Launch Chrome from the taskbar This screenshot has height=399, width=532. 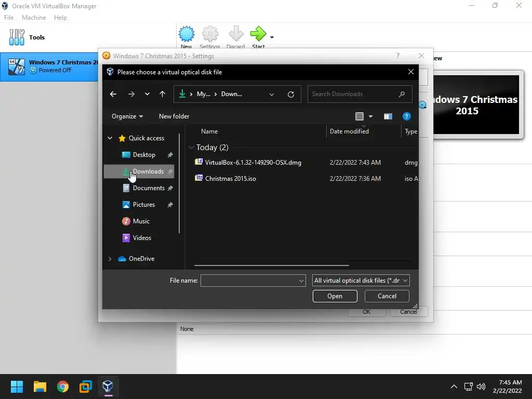click(x=63, y=387)
